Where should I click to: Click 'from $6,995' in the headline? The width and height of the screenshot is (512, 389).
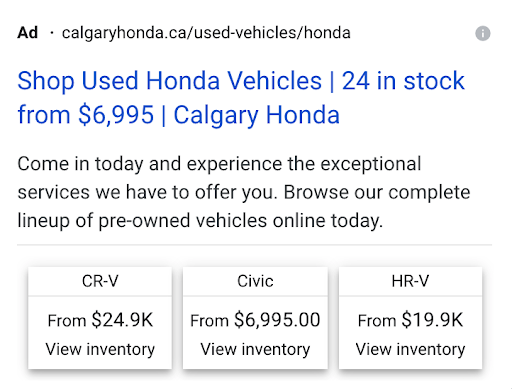click(x=86, y=115)
